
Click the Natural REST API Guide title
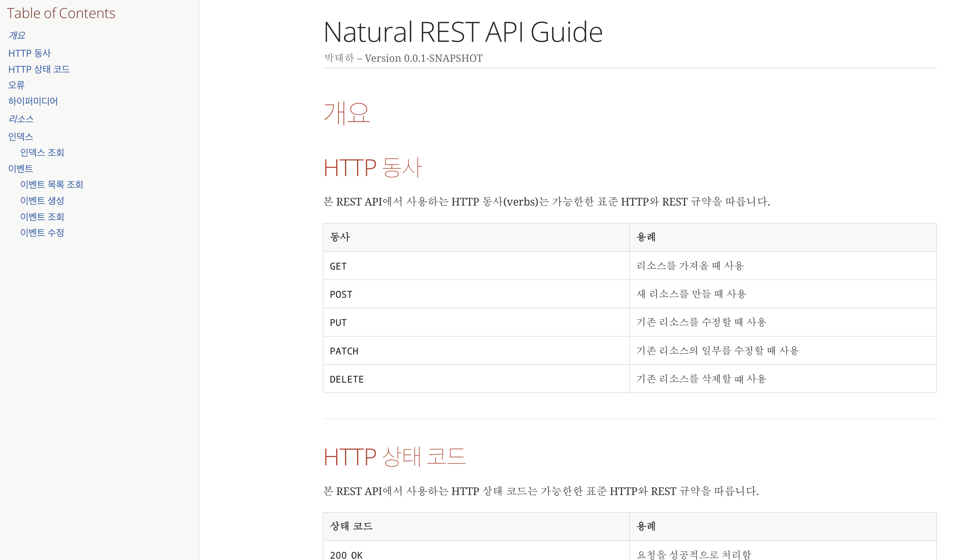pyautogui.click(x=463, y=32)
